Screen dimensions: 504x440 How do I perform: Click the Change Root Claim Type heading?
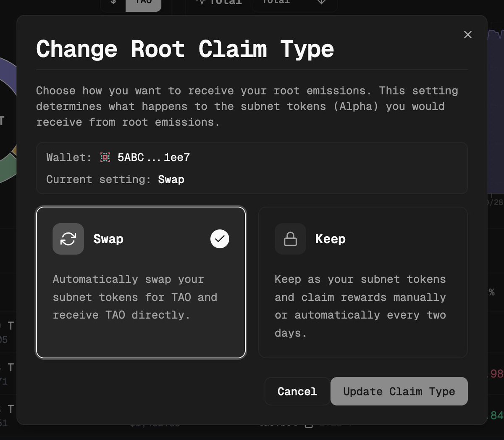tap(185, 49)
